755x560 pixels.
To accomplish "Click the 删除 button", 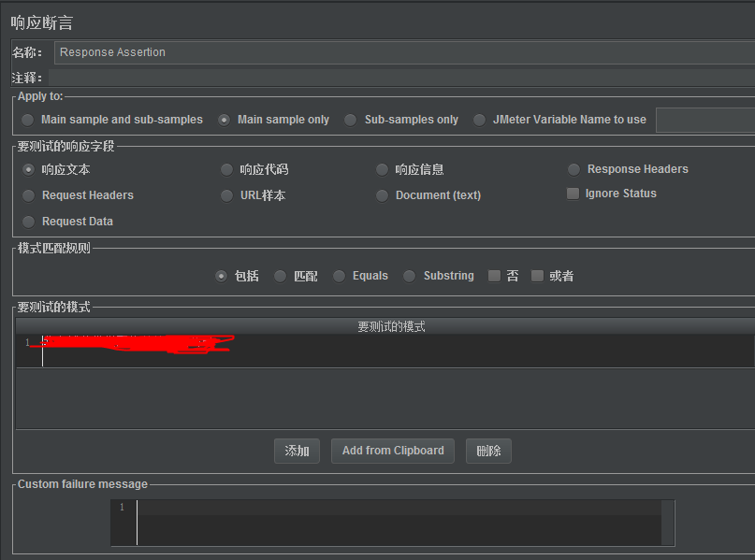I will [488, 451].
